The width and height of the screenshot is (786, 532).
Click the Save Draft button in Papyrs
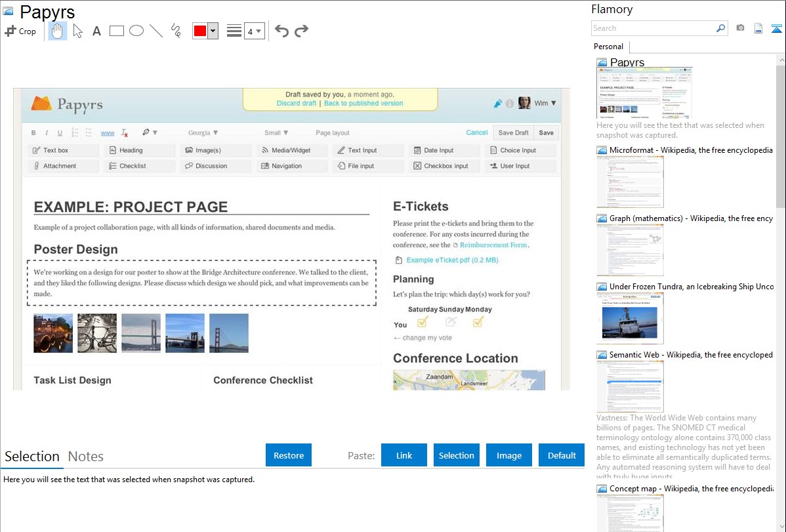513,133
